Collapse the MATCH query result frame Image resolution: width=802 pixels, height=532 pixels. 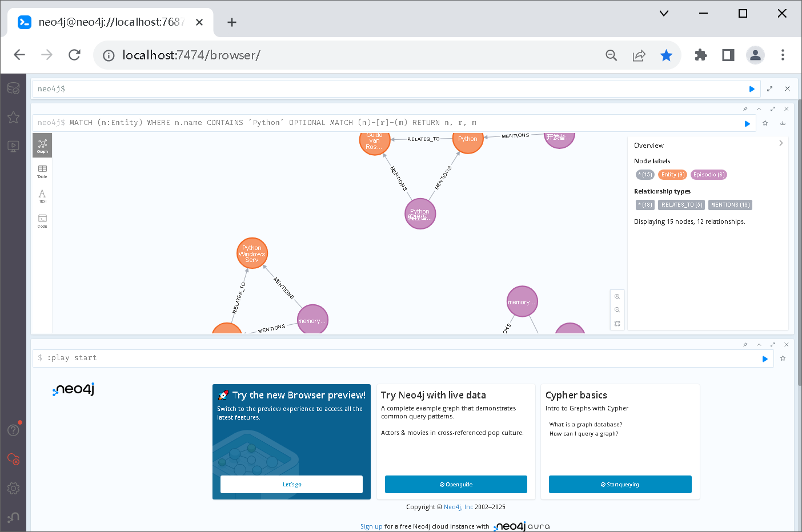759,109
